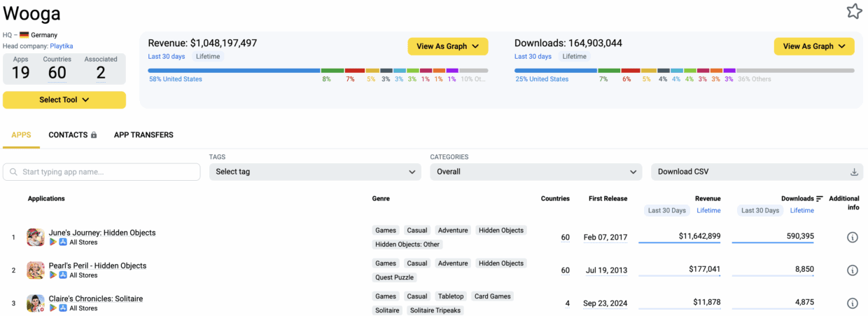Click the Downloads sort icon
The width and height of the screenshot is (868, 316).
pos(820,199)
